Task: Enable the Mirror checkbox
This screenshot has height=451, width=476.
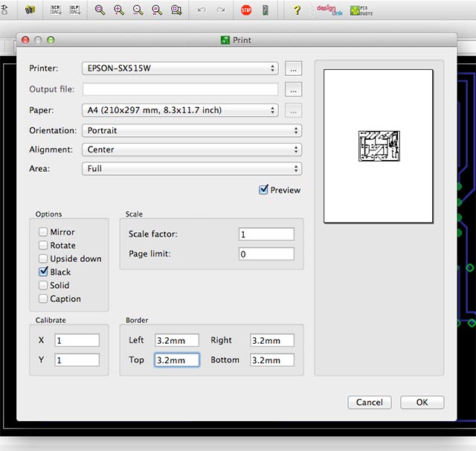Action: click(x=44, y=232)
